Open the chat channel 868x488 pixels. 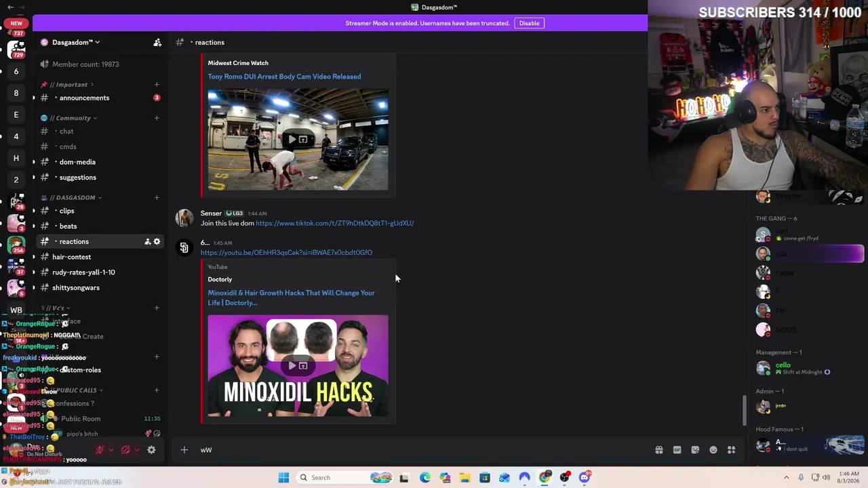coord(100,131)
